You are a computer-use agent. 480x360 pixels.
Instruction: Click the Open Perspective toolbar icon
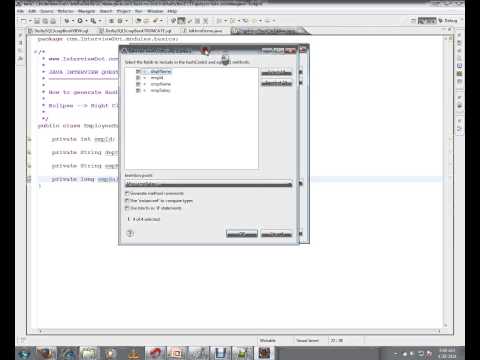click(413, 21)
